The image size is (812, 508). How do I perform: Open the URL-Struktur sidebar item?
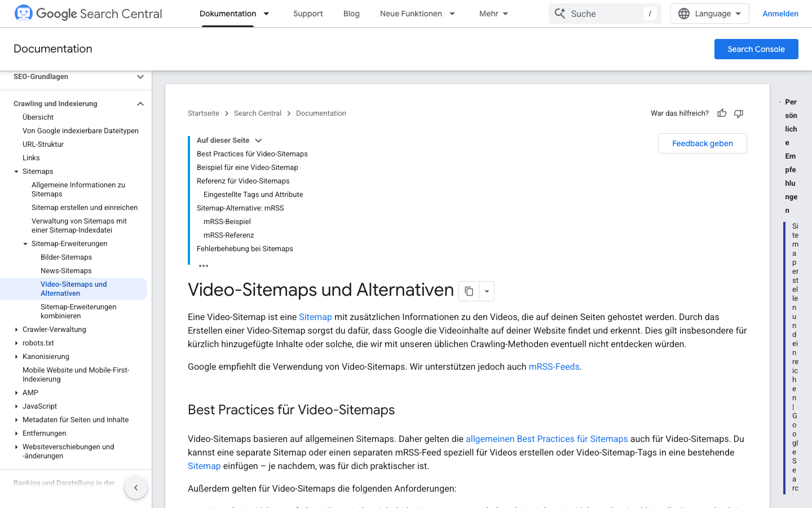click(x=43, y=144)
